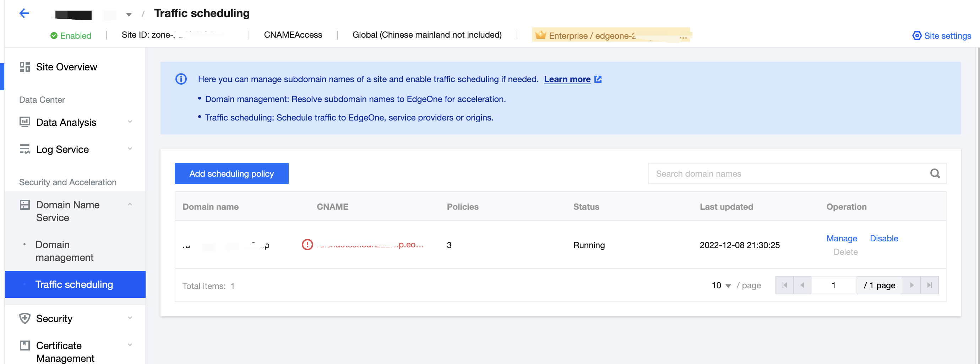Collapse the Security section chevron
980x364 pixels.
coord(130,318)
